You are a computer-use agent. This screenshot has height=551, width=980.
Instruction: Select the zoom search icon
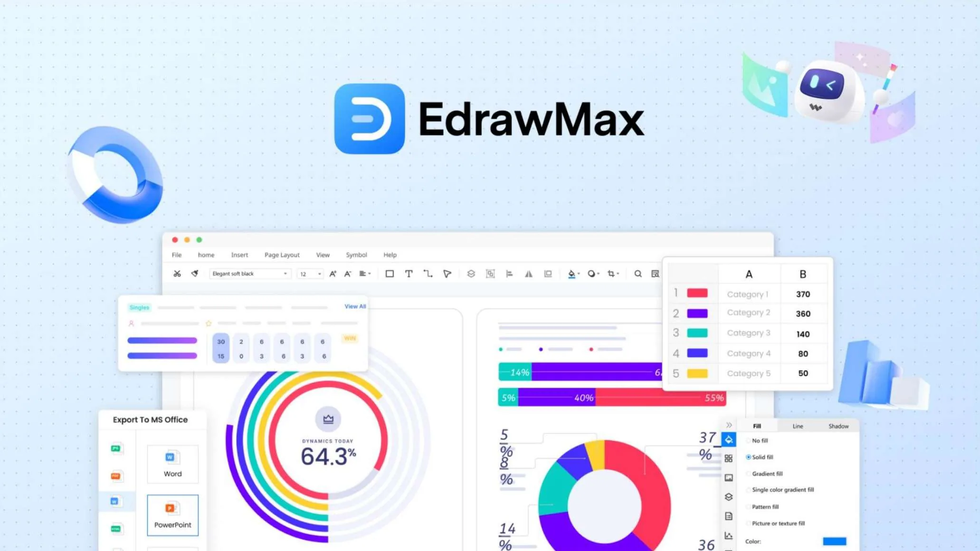[x=637, y=274]
